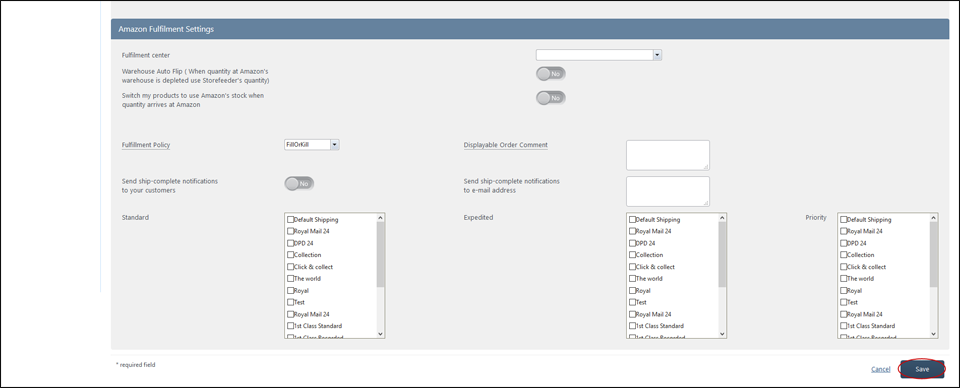Image resolution: width=960 pixels, height=388 pixels.
Task: Check 1st Class Standard in the Standard list
Action: tap(290, 326)
